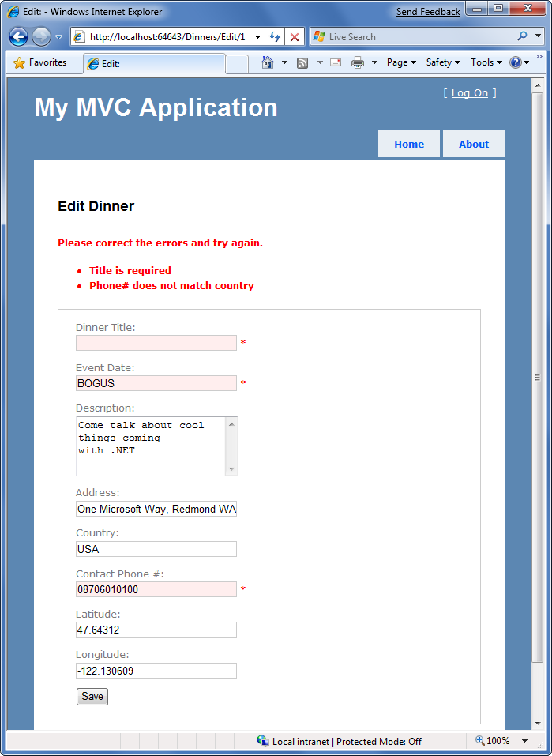552x756 pixels.
Task: Expand the Print dropdown arrow
Action: coord(374,62)
